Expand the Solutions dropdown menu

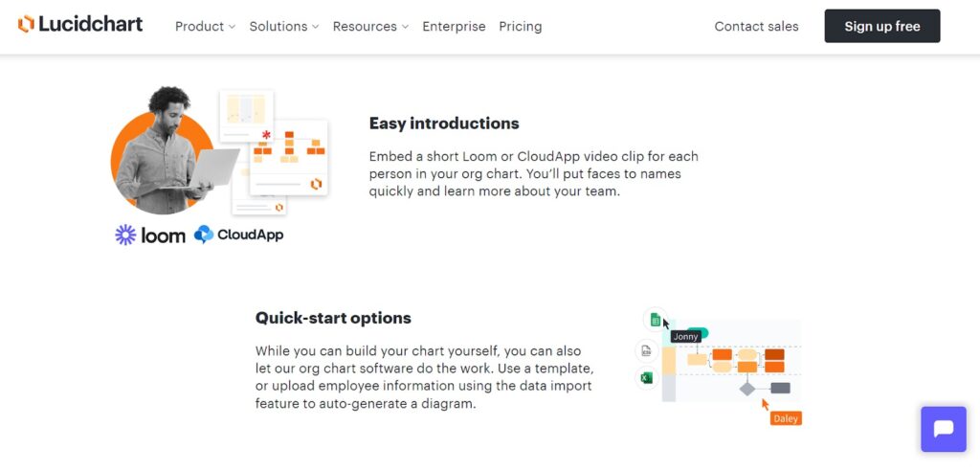point(284,26)
